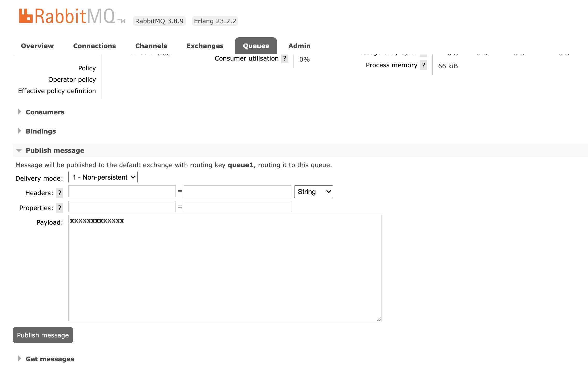588x369 pixels.
Task: Expand the Bindings section
Action: click(41, 131)
